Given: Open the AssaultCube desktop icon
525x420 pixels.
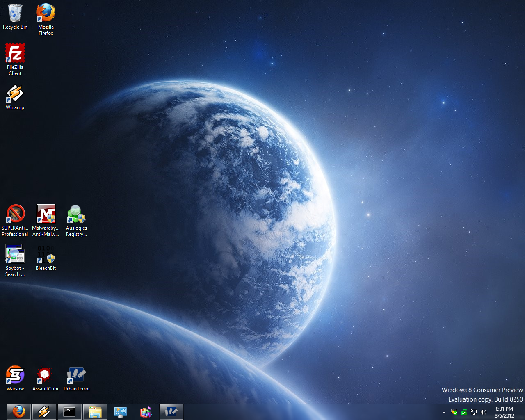Looking at the screenshot, I should point(46,375).
